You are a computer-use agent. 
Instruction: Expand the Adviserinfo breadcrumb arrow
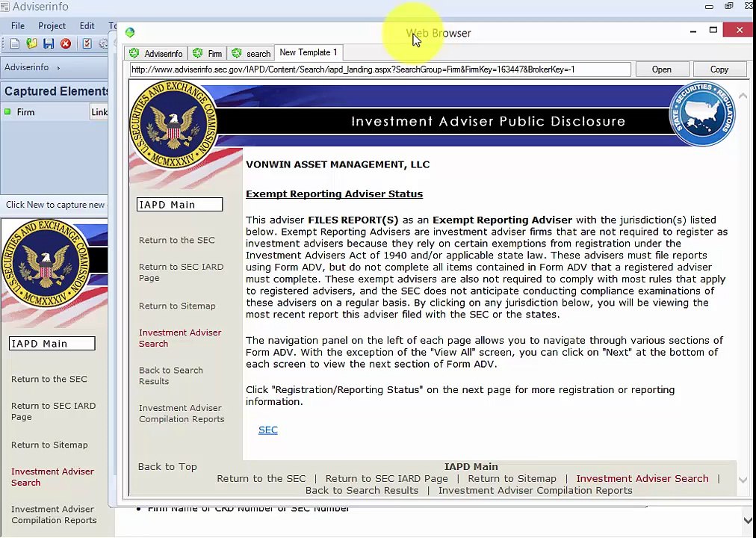click(x=58, y=68)
